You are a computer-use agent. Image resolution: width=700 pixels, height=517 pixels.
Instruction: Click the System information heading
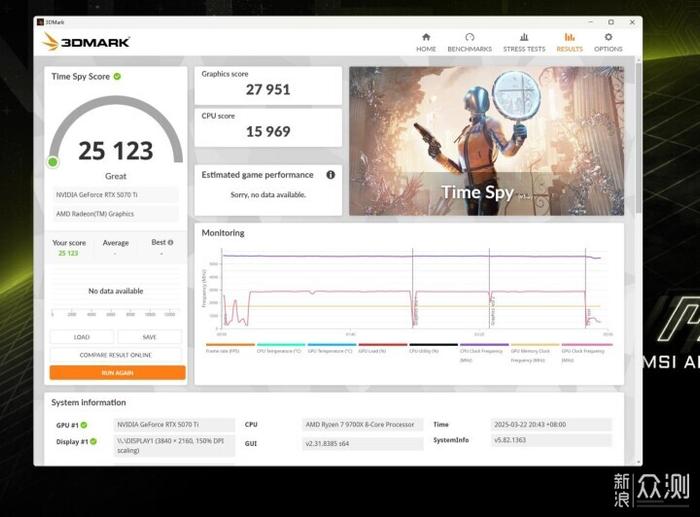point(88,402)
